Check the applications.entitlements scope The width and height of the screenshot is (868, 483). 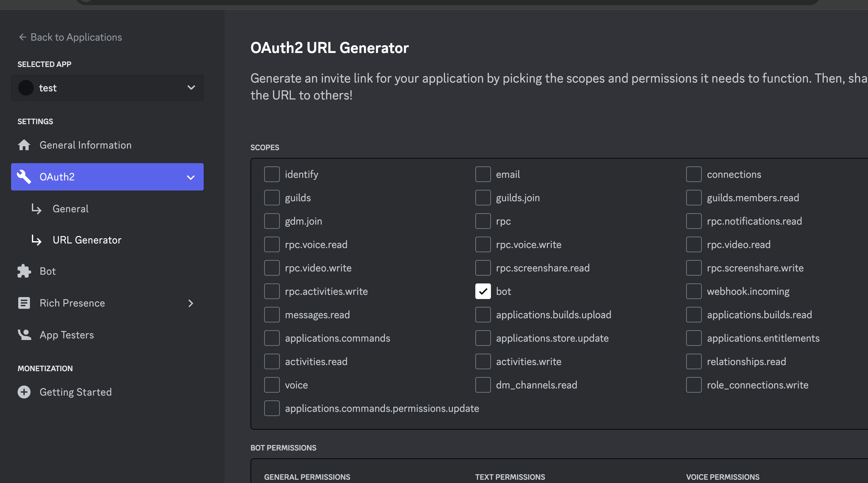[x=694, y=338]
